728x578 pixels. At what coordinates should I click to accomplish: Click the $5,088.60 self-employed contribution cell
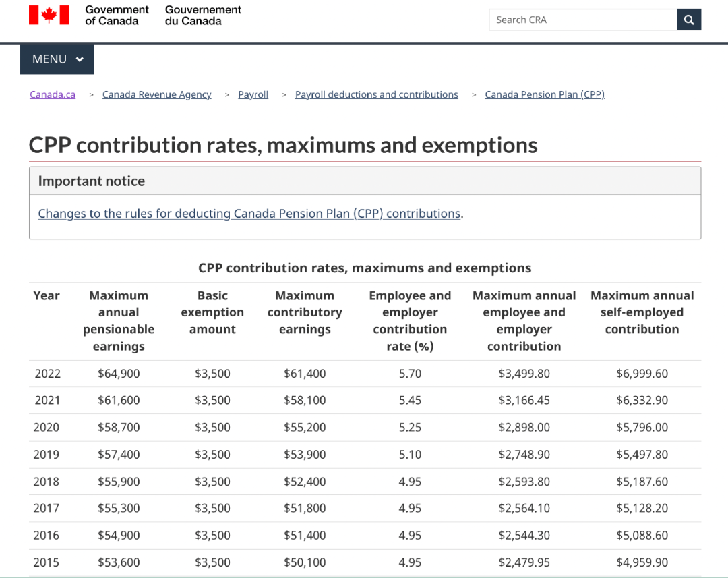coord(642,536)
